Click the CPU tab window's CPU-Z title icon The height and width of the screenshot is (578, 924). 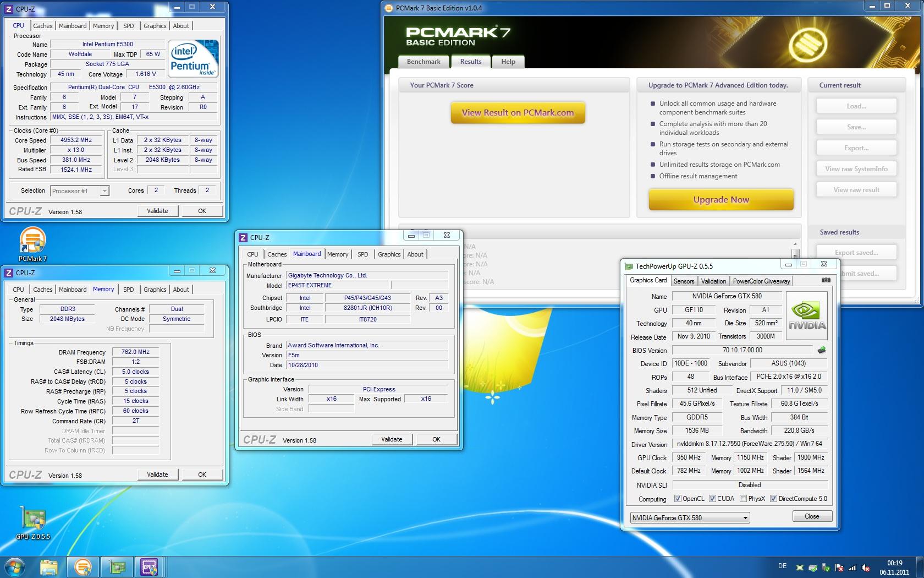point(8,9)
